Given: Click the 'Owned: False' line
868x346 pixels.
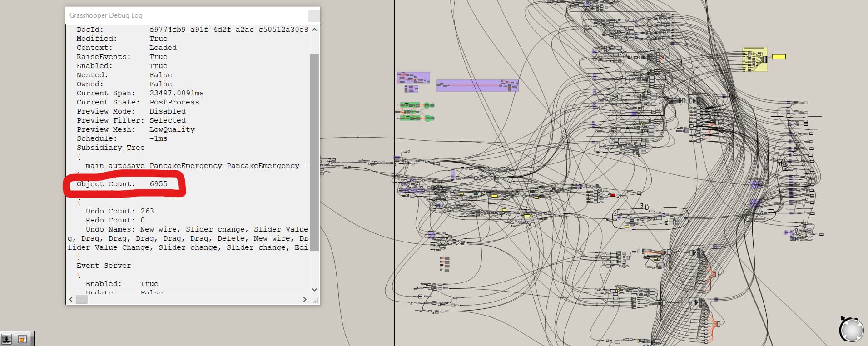Looking at the screenshot, I should 124,84.
